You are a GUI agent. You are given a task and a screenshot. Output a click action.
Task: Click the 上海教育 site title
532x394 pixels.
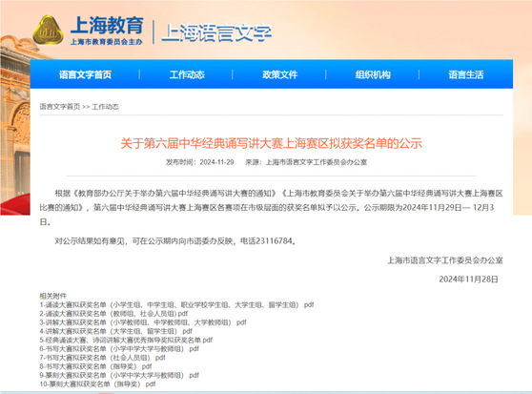[x=107, y=26]
